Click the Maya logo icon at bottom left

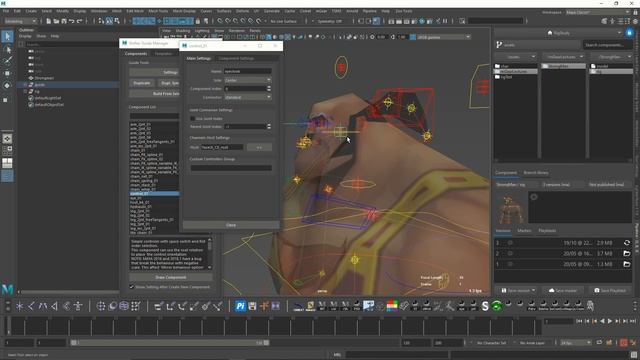(x=7, y=289)
